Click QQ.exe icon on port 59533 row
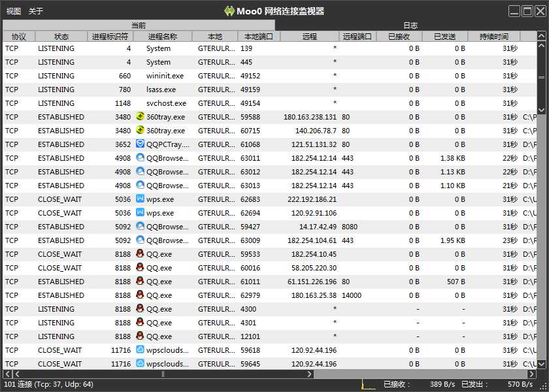This screenshot has width=549, height=392. 140,253
